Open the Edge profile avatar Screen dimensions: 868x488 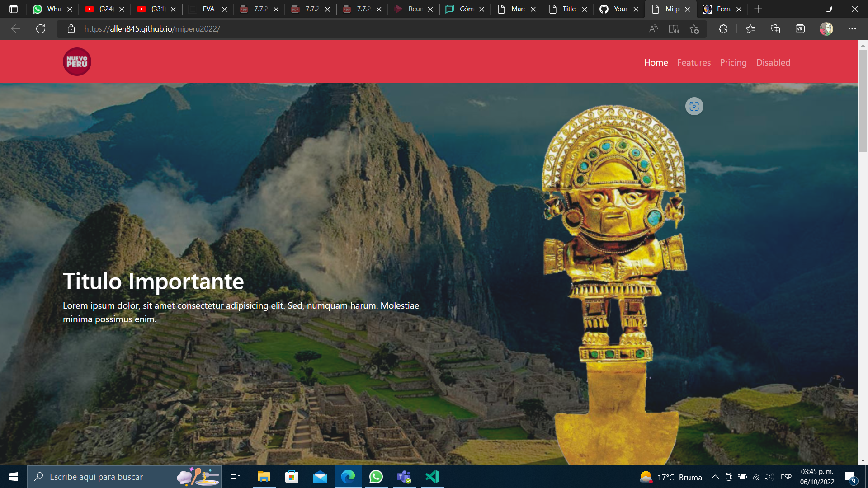(x=826, y=29)
